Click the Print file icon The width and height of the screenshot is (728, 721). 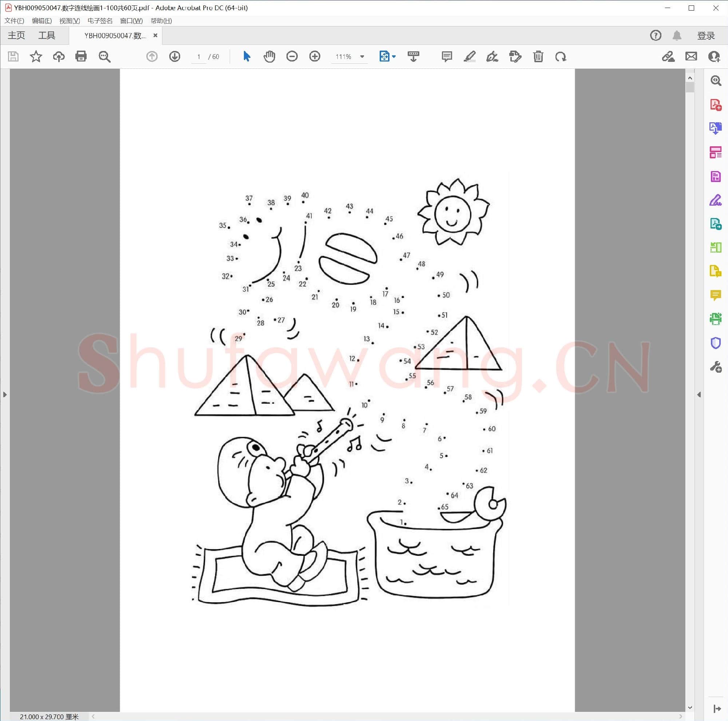(81, 56)
